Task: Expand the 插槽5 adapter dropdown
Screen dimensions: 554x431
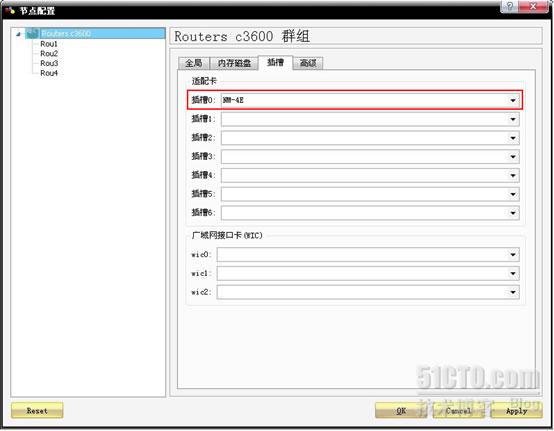Action: point(370,194)
